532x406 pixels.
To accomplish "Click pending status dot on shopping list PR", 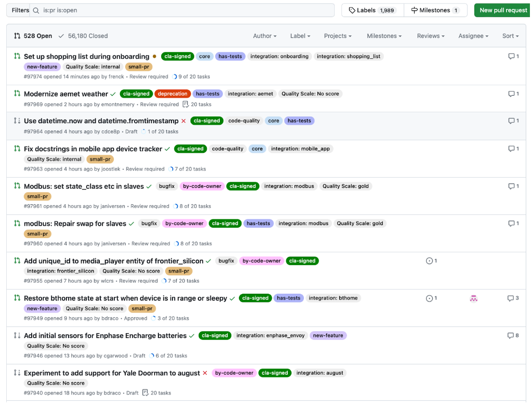I will pyautogui.click(x=154, y=57).
